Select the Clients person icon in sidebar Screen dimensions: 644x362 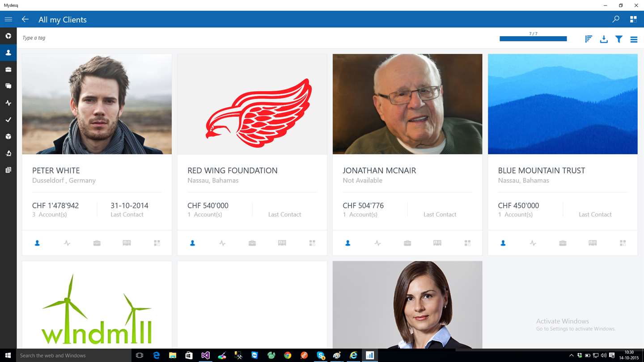pos(8,53)
